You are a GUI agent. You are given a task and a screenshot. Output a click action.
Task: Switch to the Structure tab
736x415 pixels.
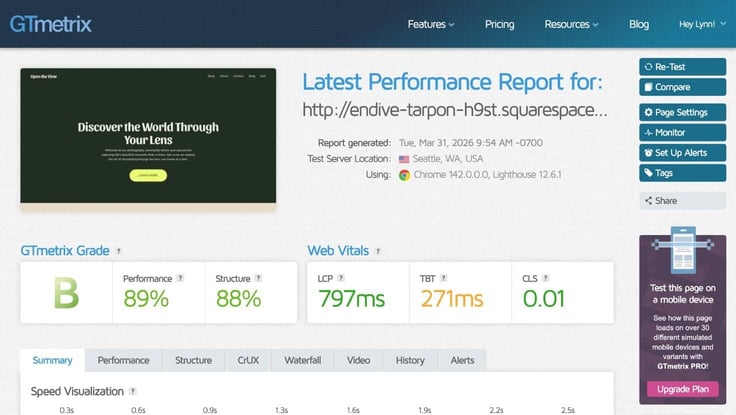click(193, 360)
